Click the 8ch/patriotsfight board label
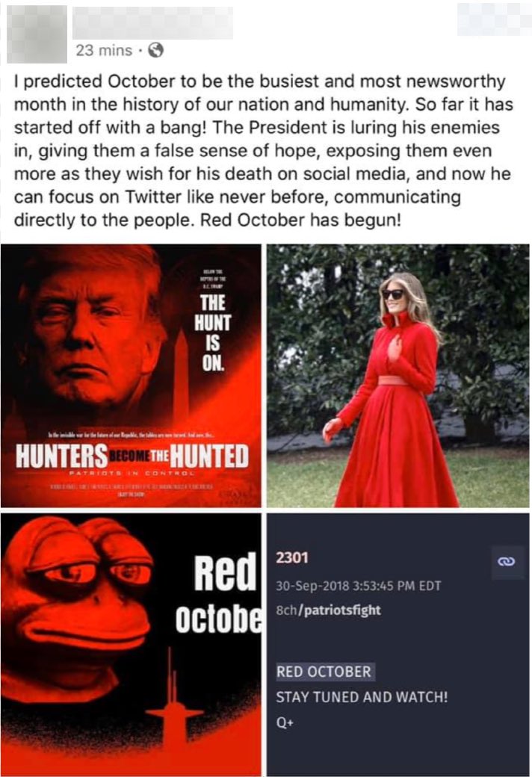Image resolution: width=532 pixels, height=777 pixels. 328,610
